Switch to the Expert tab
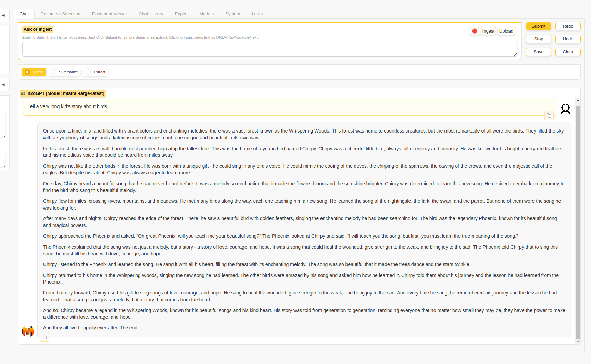The height and width of the screenshot is (364, 591). [x=181, y=14]
